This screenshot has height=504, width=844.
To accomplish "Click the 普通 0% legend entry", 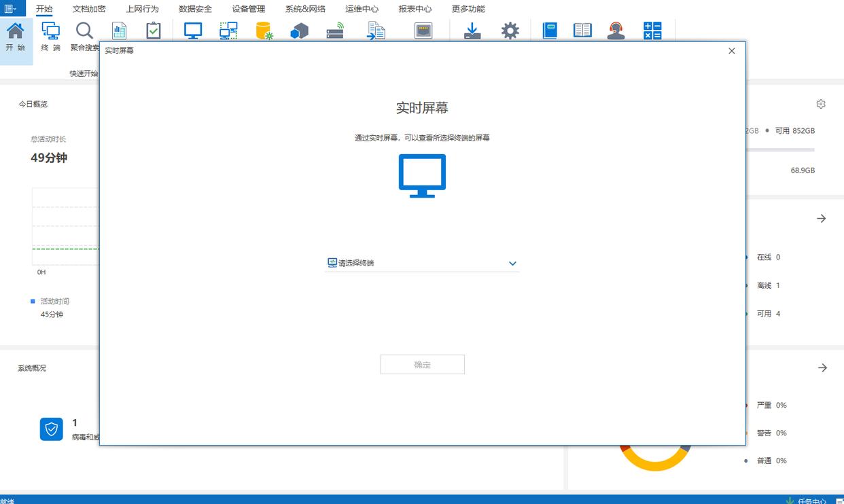I will 771,461.
